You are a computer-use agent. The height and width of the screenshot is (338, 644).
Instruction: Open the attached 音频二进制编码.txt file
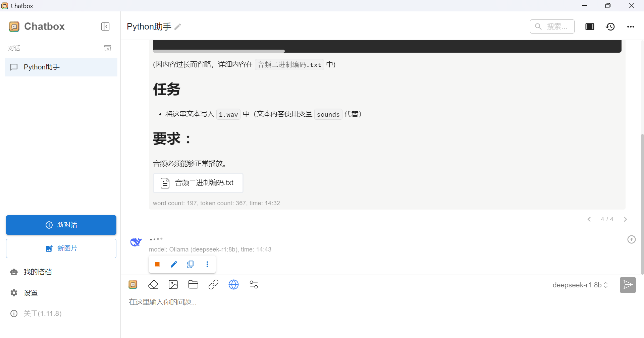click(x=198, y=183)
